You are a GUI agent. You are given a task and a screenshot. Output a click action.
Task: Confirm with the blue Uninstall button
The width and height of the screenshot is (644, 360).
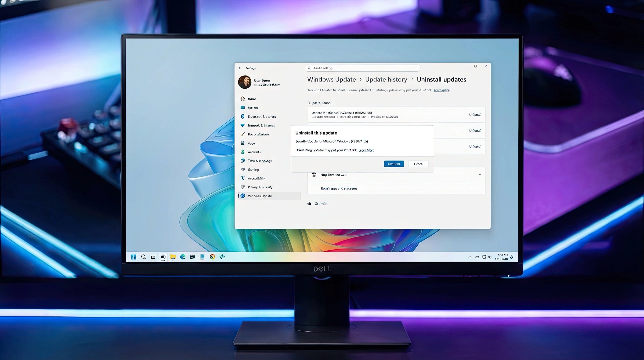394,164
